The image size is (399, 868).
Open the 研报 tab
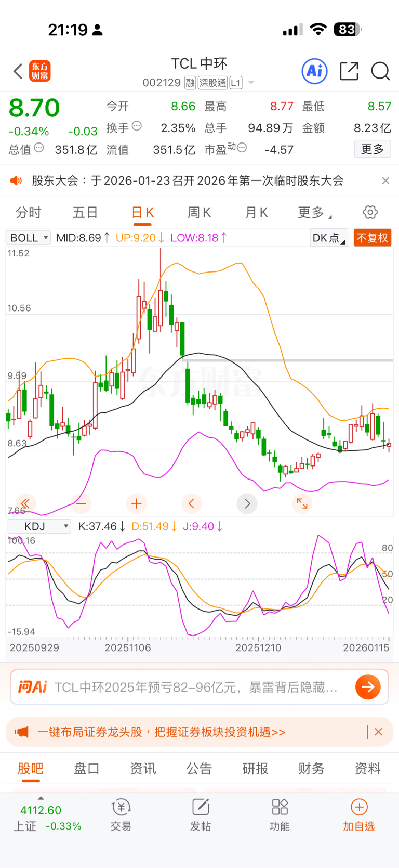[256, 768]
